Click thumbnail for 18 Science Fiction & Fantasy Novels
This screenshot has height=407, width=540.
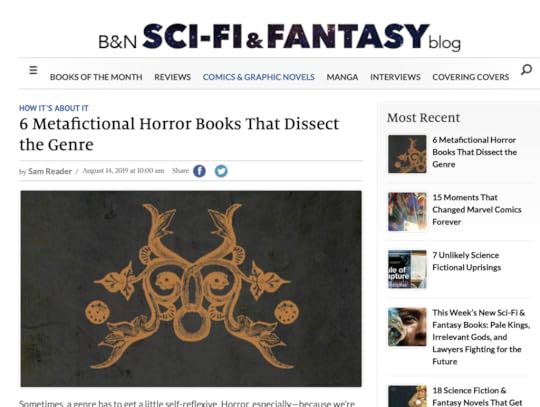click(407, 396)
